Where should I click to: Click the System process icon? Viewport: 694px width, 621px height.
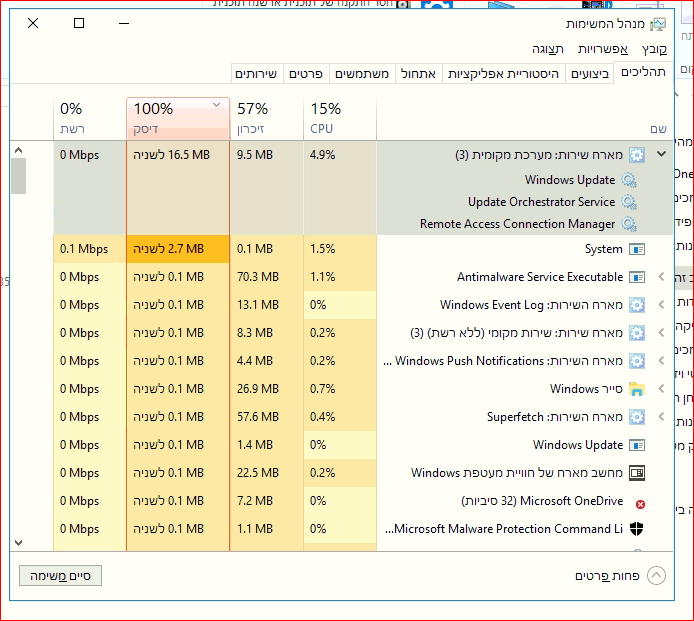click(x=637, y=249)
